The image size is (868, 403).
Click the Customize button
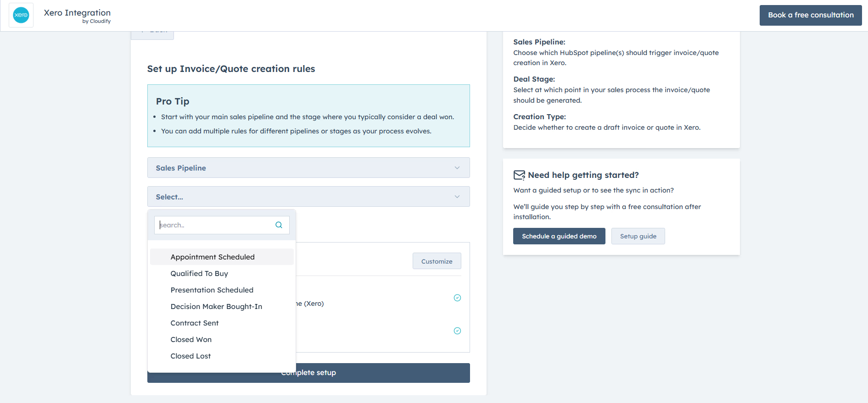(437, 260)
